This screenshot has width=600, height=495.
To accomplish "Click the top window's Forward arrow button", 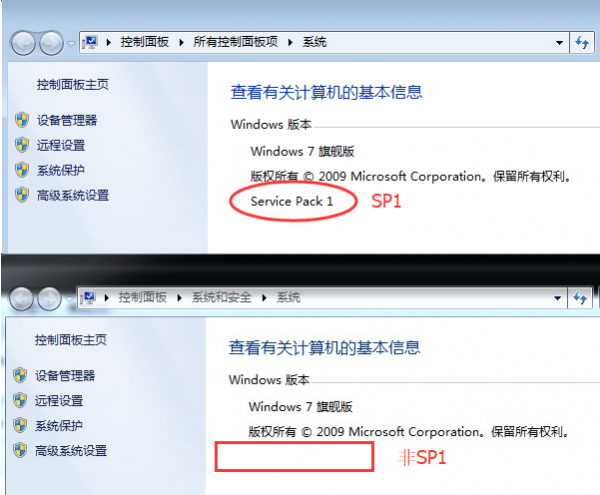I will tap(51, 43).
